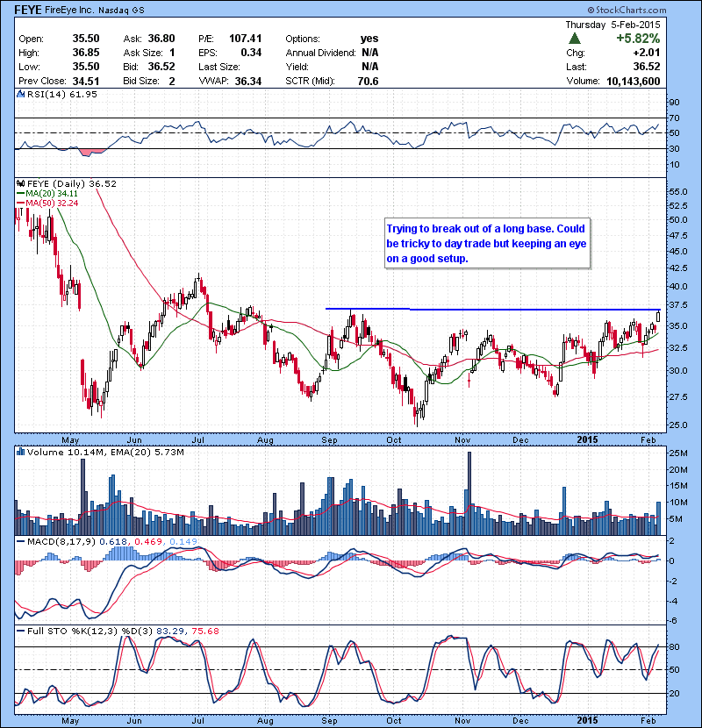Viewport: 702px width, 728px height.
Task: Click the VWAP value '36.34'
Action: tap(248, 82)
